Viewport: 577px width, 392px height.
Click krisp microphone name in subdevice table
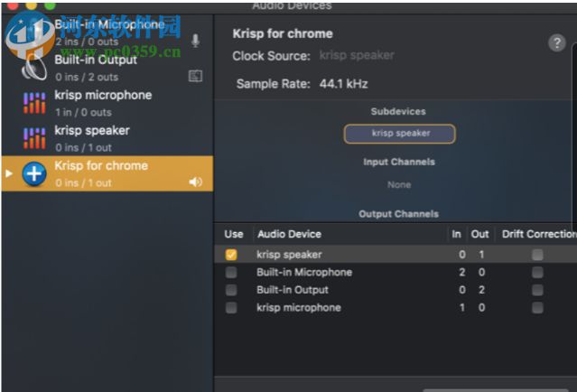point(299,308)
